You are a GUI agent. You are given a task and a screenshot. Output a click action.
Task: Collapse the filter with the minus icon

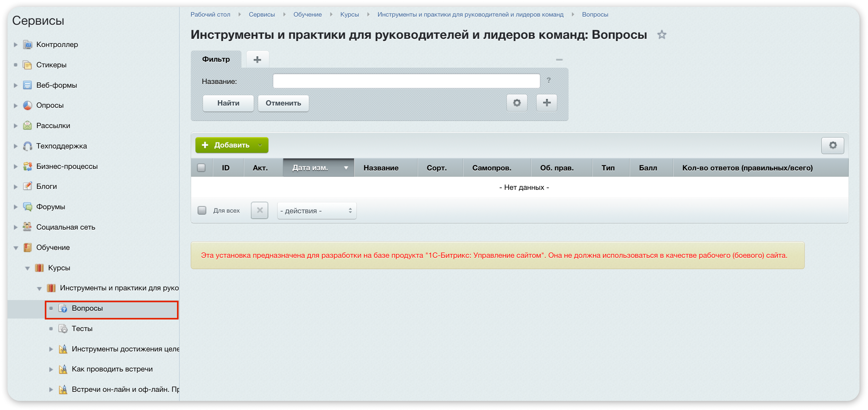pos(559,60)
